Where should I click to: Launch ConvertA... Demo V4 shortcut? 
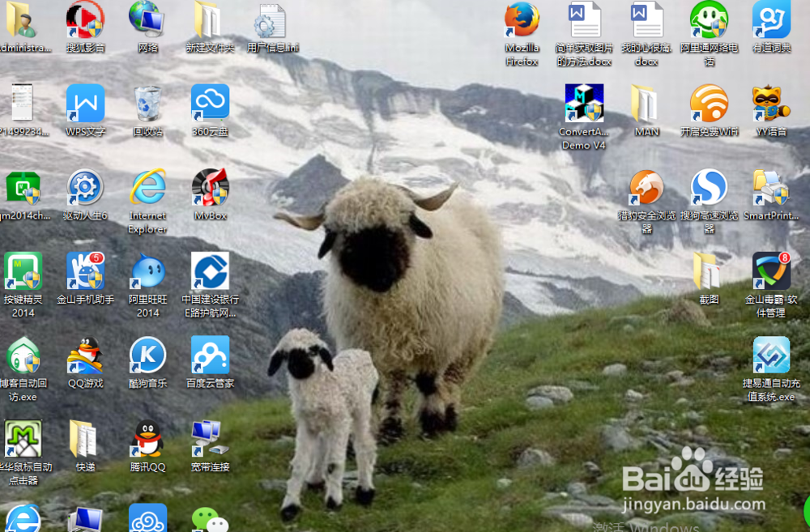584,104
